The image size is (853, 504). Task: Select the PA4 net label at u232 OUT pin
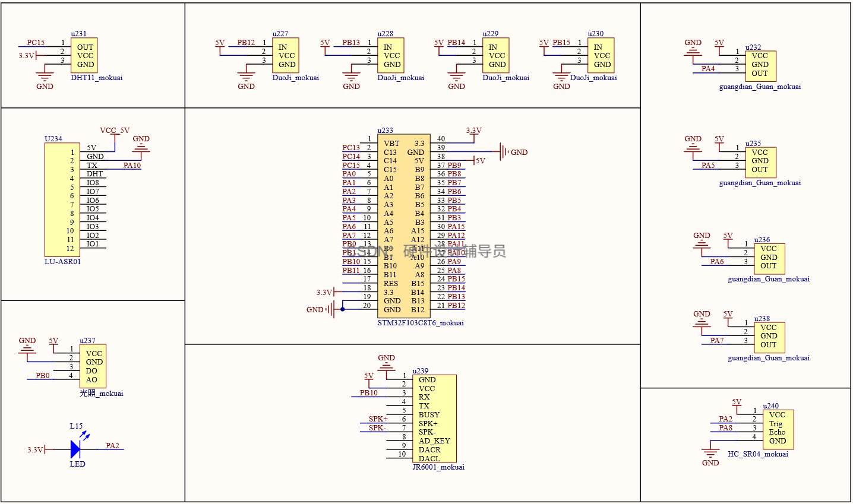click(x=708, y=69)
